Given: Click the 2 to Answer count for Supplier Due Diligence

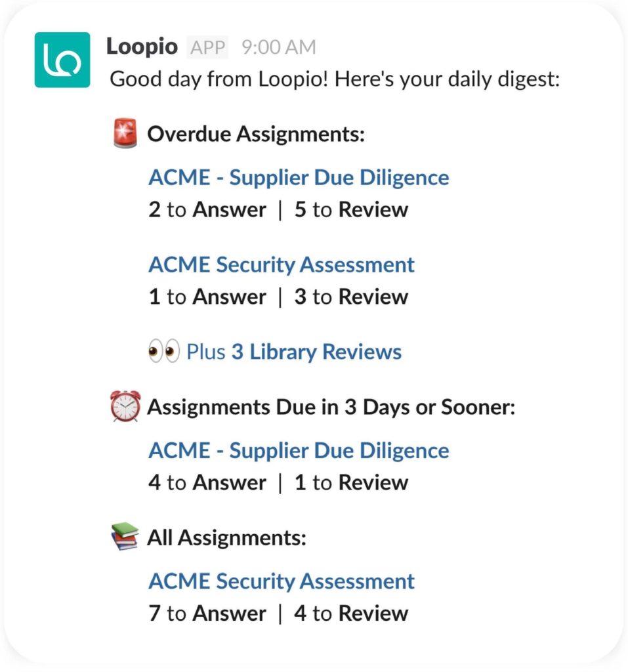Looking at the screenshot, I should click(207, 209).
